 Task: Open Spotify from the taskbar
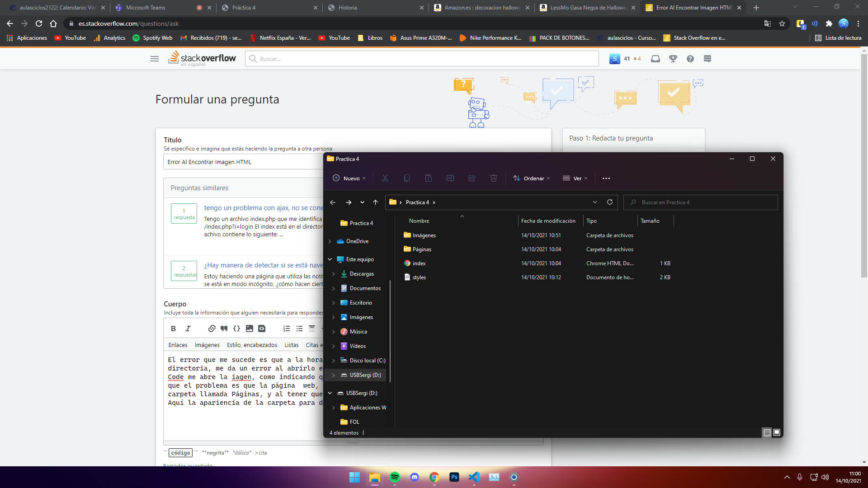[x=395, y=477]
